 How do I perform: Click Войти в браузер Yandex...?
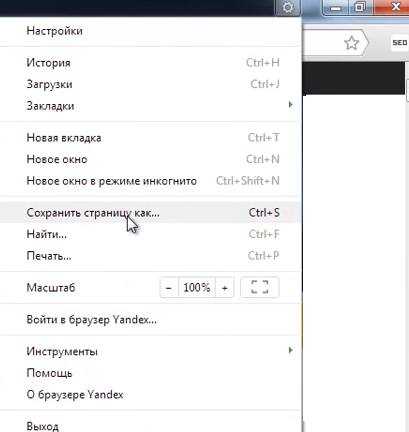150,319
